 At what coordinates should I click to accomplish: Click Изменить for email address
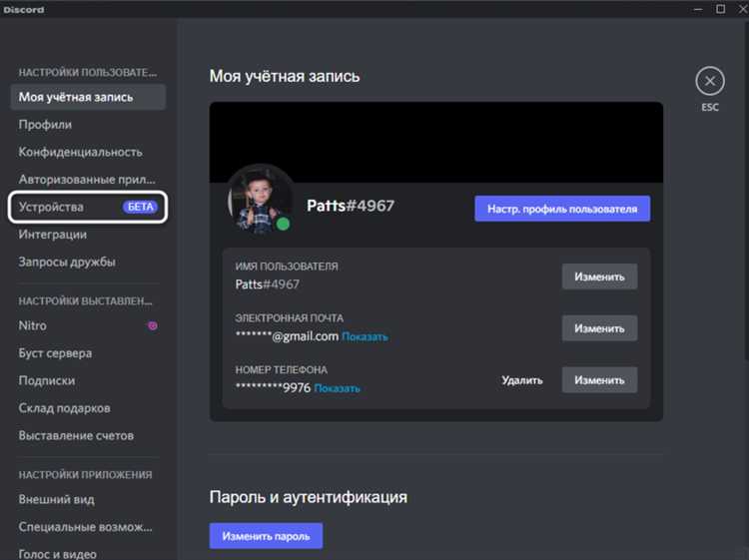[x=599, y=328]
